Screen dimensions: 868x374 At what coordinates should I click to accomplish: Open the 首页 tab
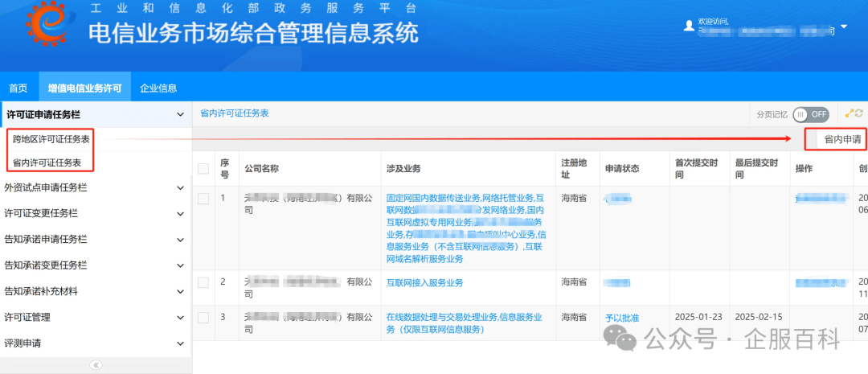click(x=18, y=88)
